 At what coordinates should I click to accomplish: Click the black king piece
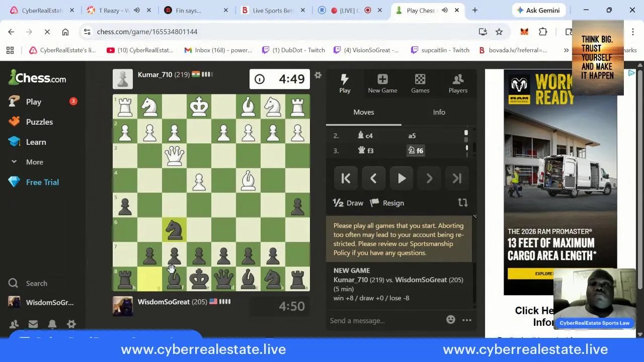[199, 279]
